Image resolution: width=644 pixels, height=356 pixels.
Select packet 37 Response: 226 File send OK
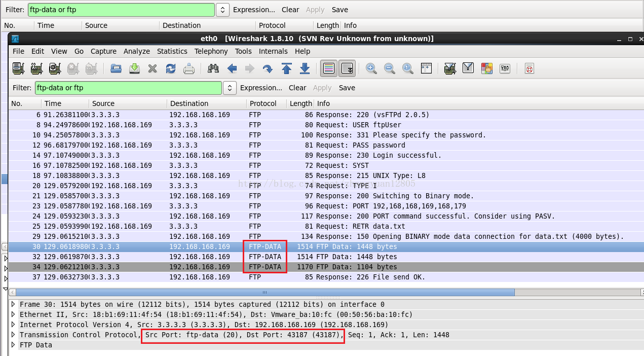point(326,277)
